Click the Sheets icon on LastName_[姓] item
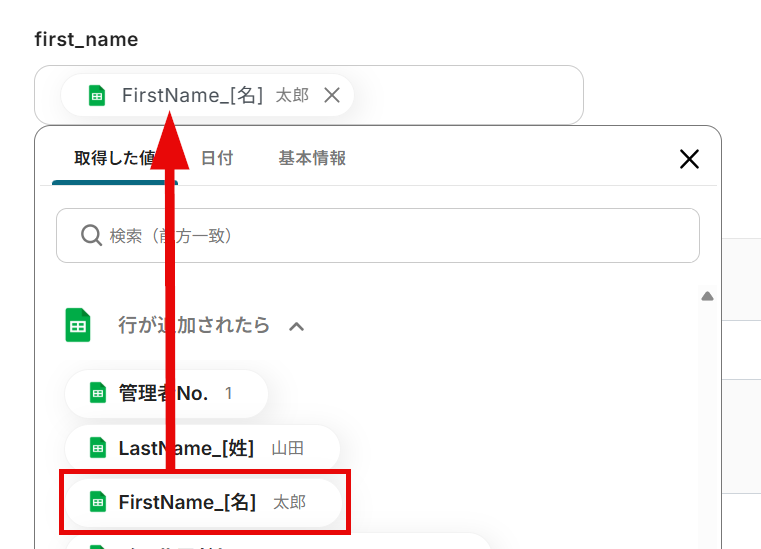 [98, 448]
